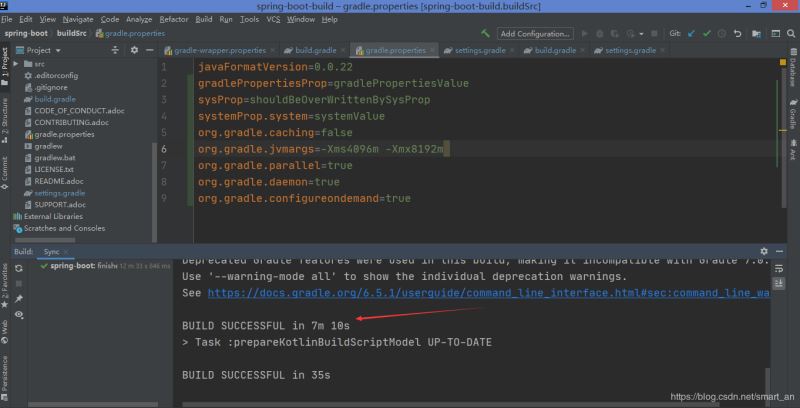This screenshot has width=800, height=408.
Task: Open the Analyze menu
Action: [139, 19]
